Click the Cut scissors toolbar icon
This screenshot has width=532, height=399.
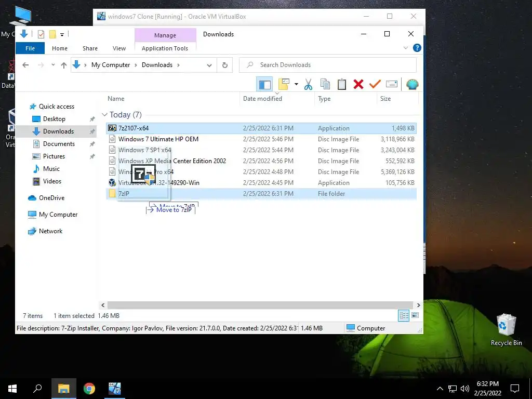click(x=308, y=84)
